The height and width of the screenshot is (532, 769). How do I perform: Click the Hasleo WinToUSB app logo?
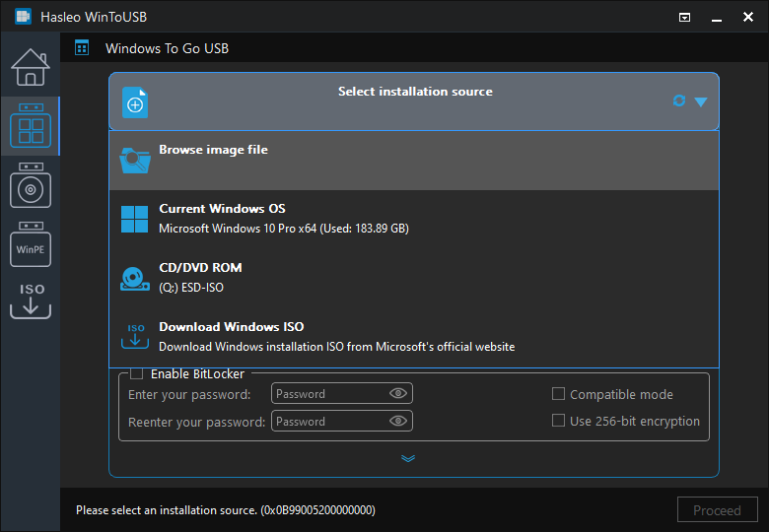click(x=23, y=17)
